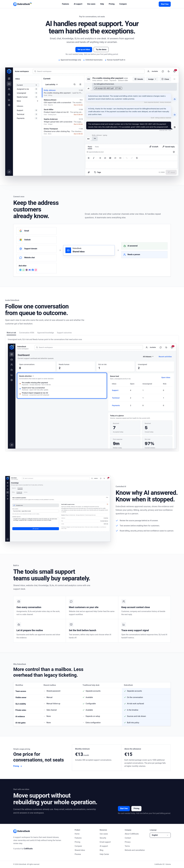Open the chat bubble icon next to Available in the inbox preview
Screen dimensions: 184x868
point(163,71)
